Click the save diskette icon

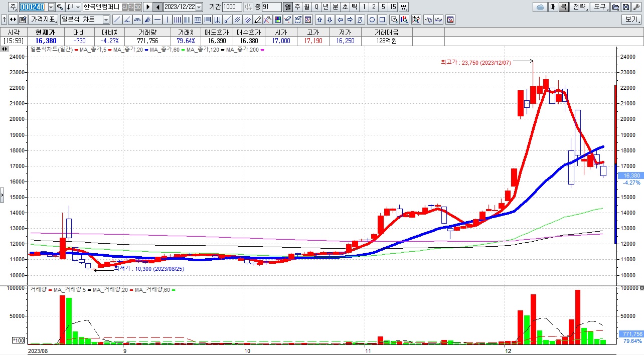click(x=625, y=7)
